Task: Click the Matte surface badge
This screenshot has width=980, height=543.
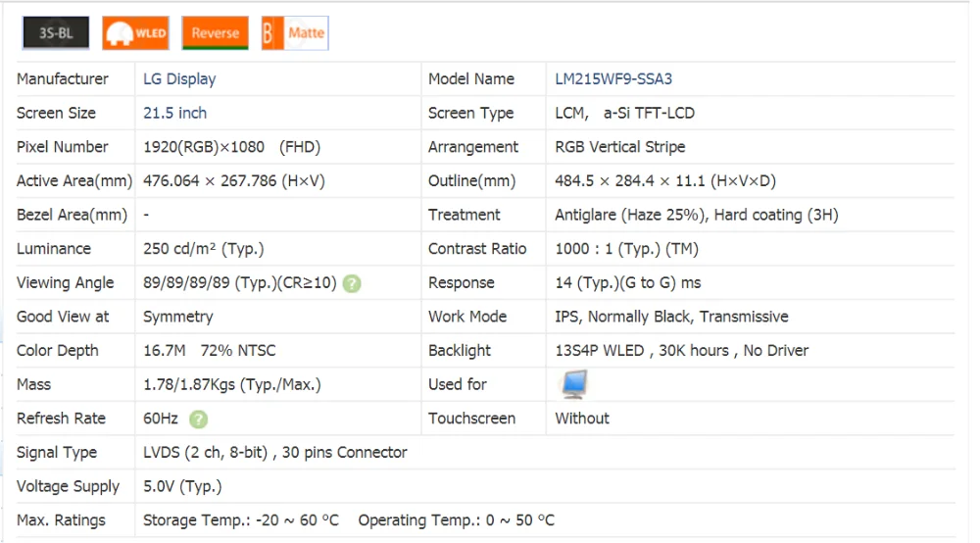Action: point(295,33)
